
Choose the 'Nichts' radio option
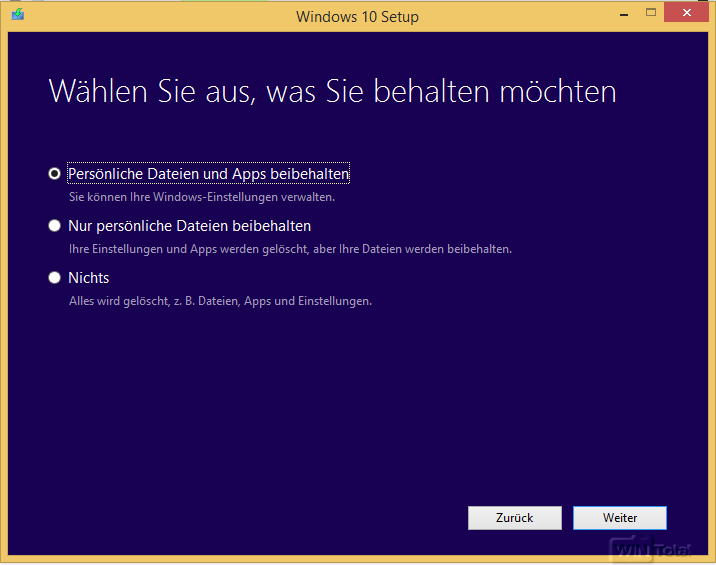[x=54, y=278]
